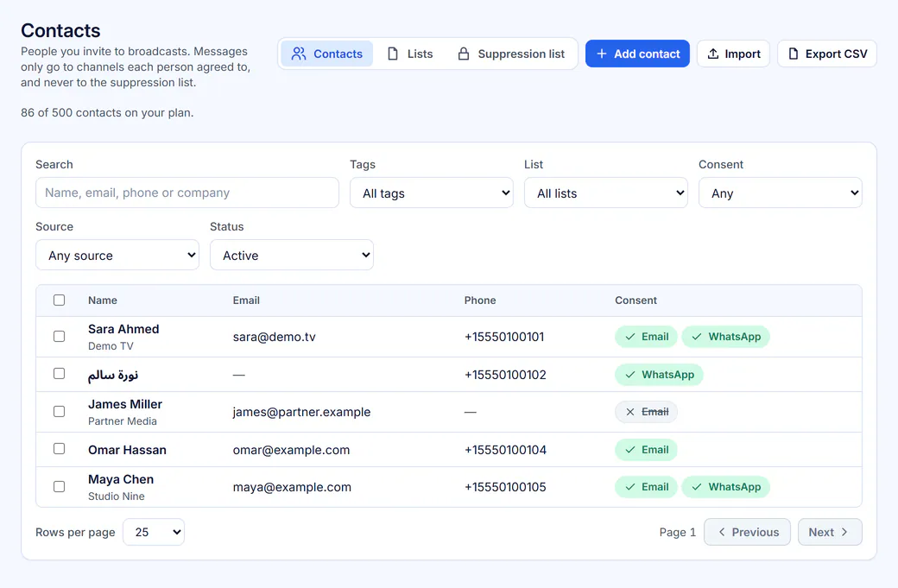This screenshot has height=588, width=898.
Task: Click the Consent column header
Action: click(x=636, y=300)
